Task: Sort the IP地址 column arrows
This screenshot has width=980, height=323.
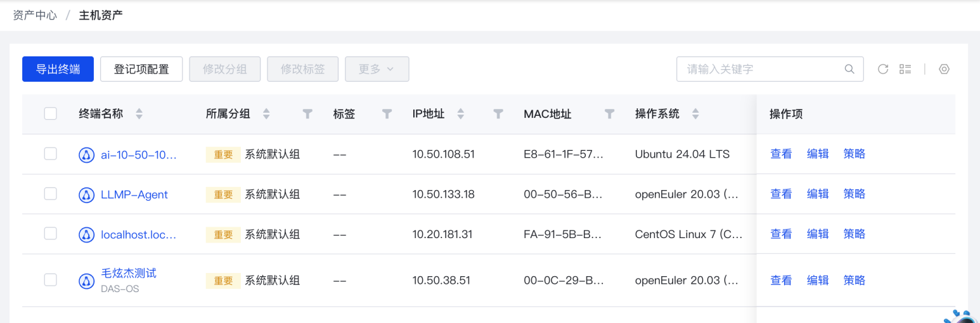Action: click(460, 114)
